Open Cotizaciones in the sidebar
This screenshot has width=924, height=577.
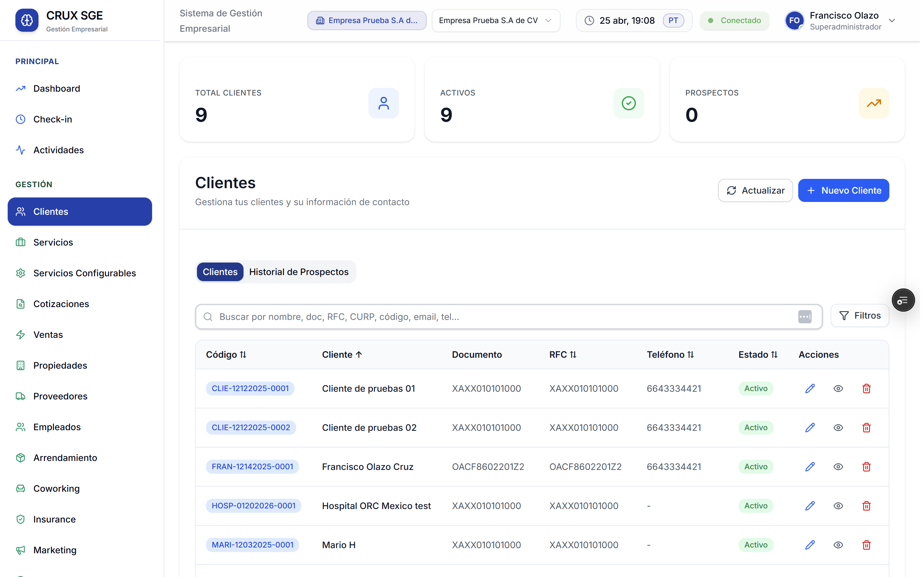coord(61,305)
